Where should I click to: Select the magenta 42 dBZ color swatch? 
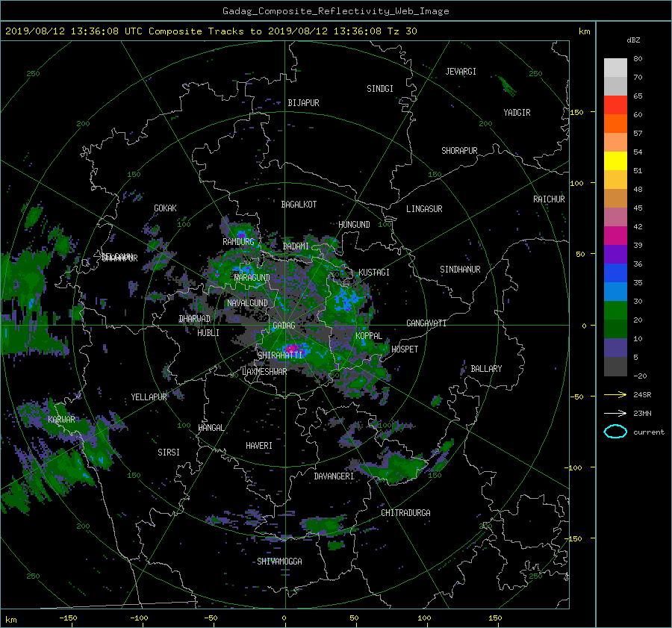(615, 235)
